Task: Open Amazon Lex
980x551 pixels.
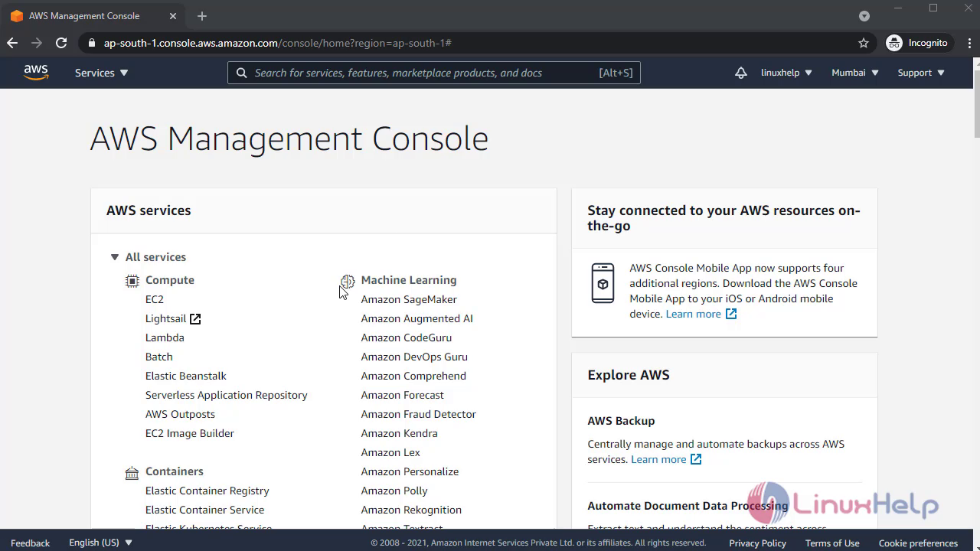Action: (x=390, y=452)
